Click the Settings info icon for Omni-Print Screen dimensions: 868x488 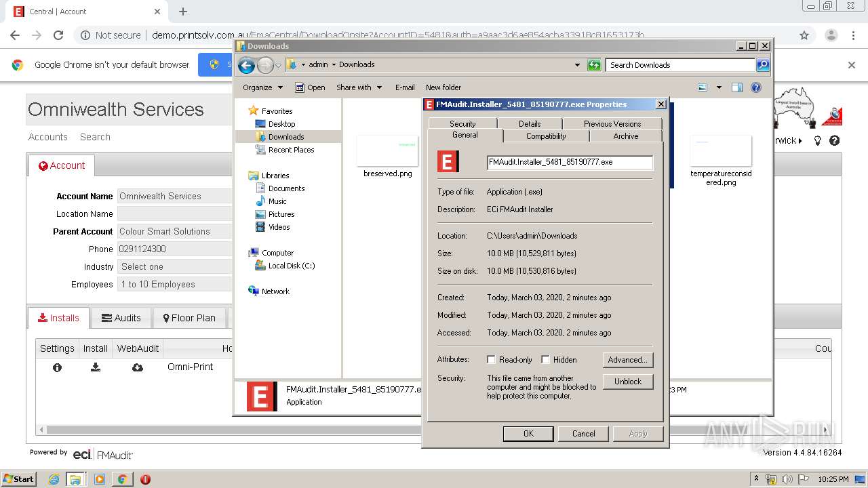(x=57, y=367)
